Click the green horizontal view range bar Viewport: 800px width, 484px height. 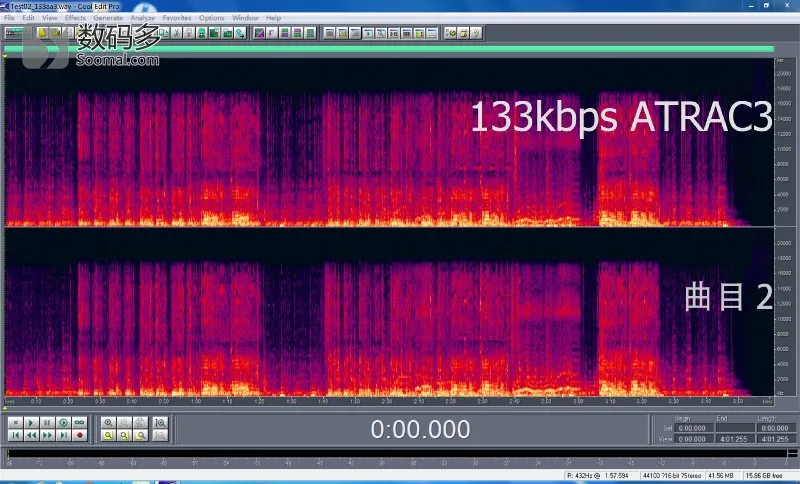click(x=389, y=49)
